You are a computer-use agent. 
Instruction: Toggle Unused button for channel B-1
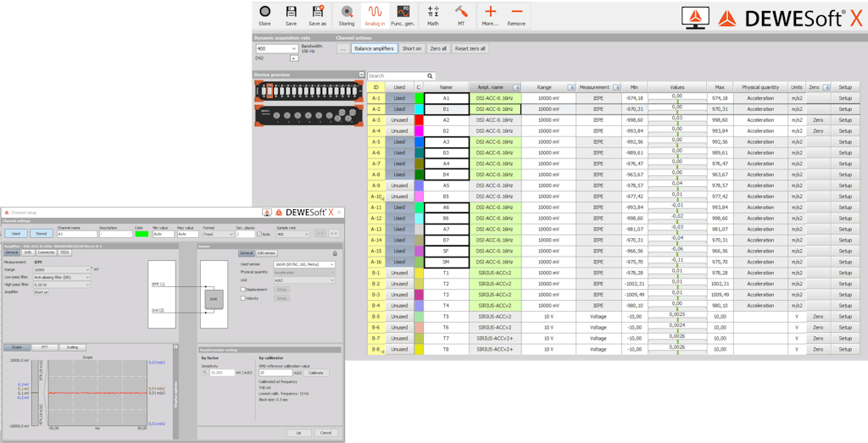[x=399, y=273]
